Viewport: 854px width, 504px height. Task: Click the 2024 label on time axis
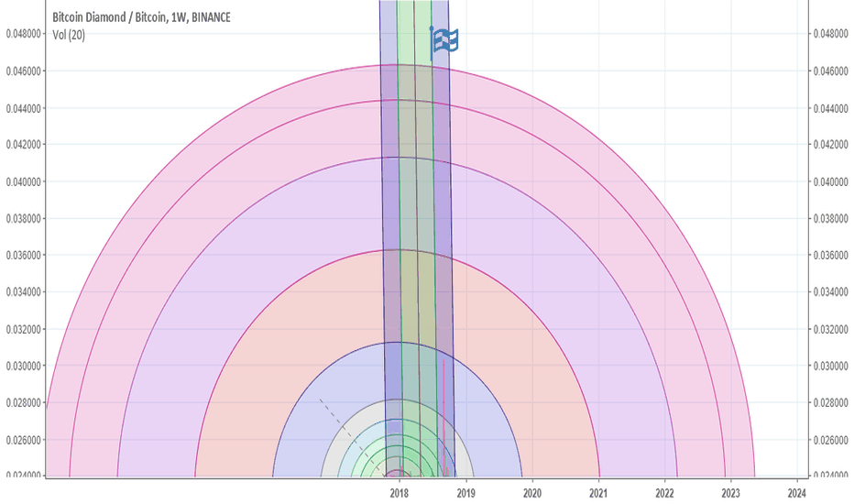click(797, 493)
